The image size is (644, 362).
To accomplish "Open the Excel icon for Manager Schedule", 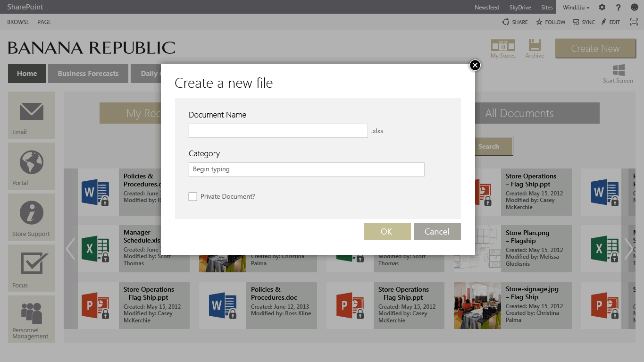I will (95, 249).
